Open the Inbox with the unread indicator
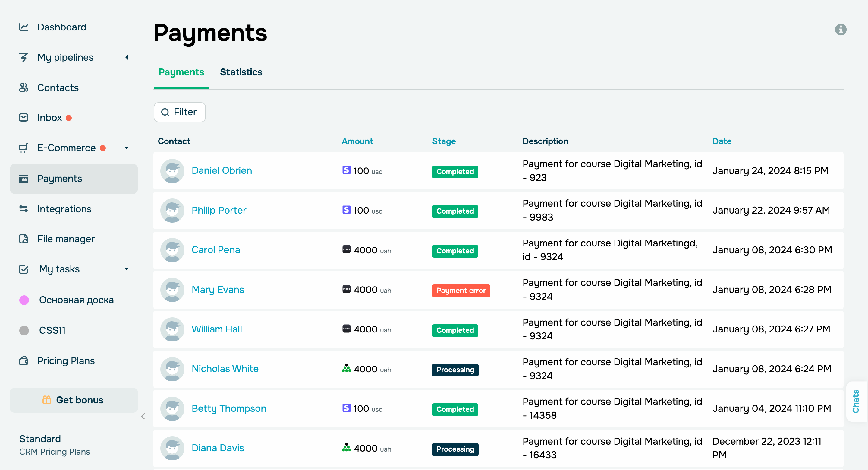The height and width of the screenshot is (470, 868). [23, 117]
